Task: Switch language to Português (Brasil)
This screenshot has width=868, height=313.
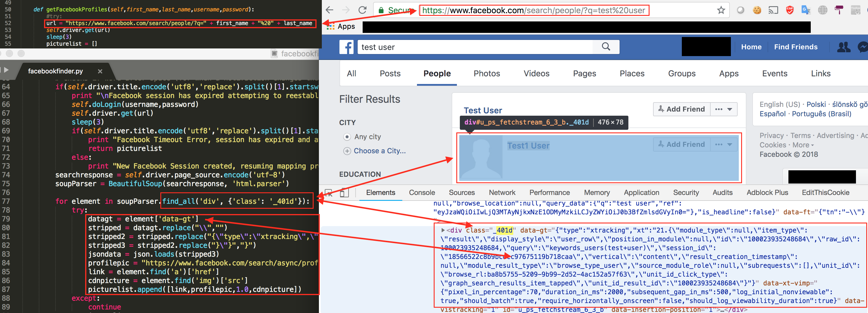Action: (x=821, y=114)
